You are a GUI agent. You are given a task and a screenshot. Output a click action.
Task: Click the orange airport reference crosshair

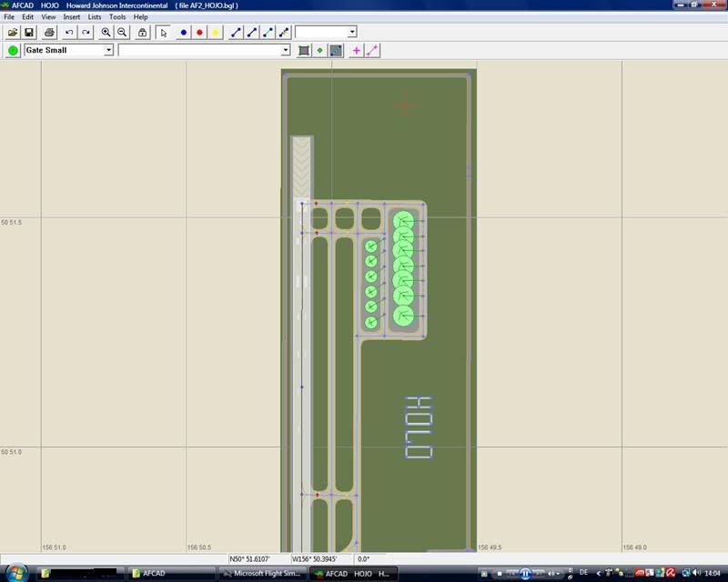tap(406, 105)
